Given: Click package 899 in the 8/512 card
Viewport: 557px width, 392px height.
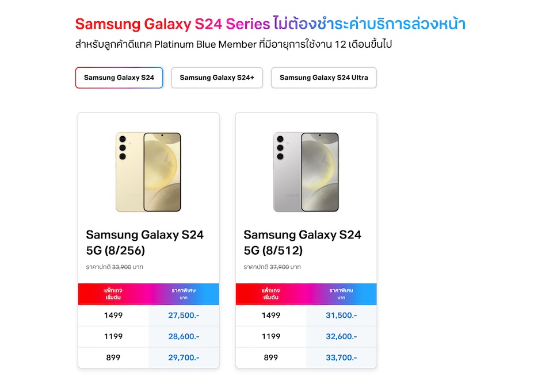Looking at the screenshot, I should [x=271, y=358].
